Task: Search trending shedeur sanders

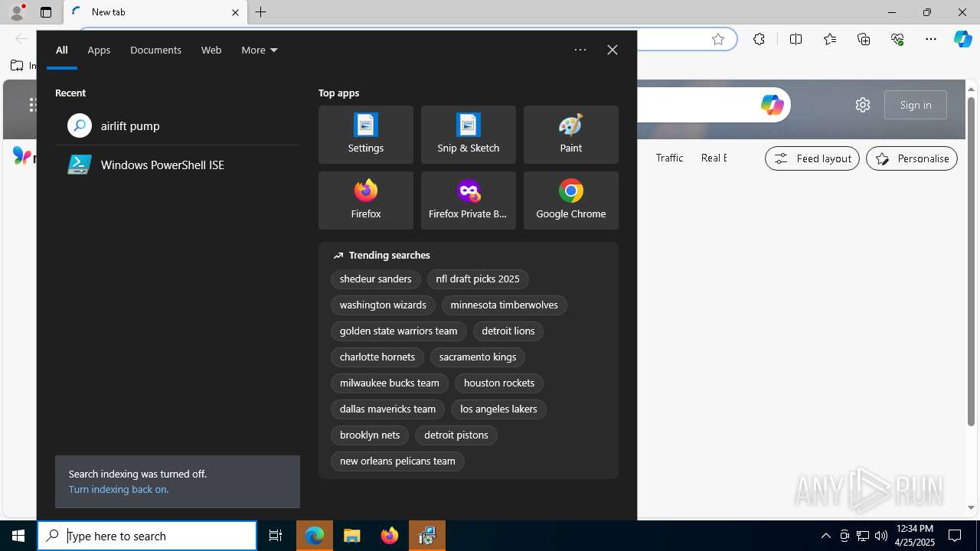Action: pyautogui.click(x=375, y=279)
